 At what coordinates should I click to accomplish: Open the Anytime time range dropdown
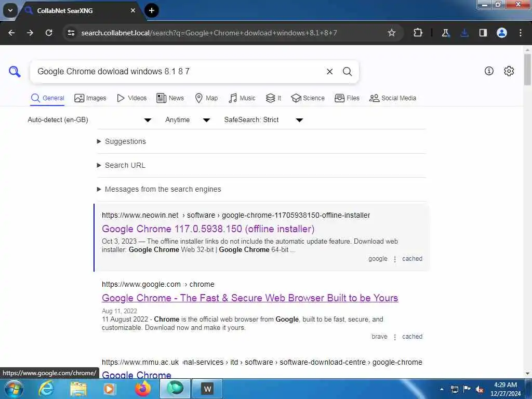pos(187,120)
